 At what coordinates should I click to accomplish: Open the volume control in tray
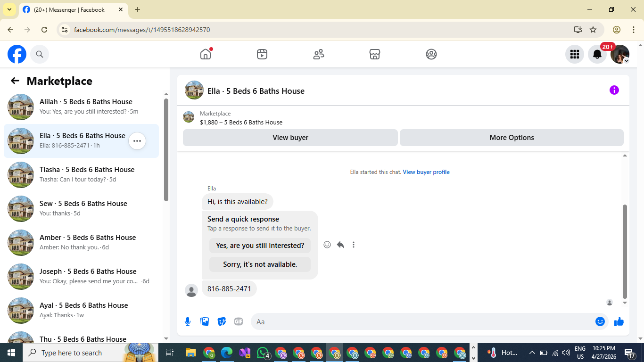(x=566, y=353)
